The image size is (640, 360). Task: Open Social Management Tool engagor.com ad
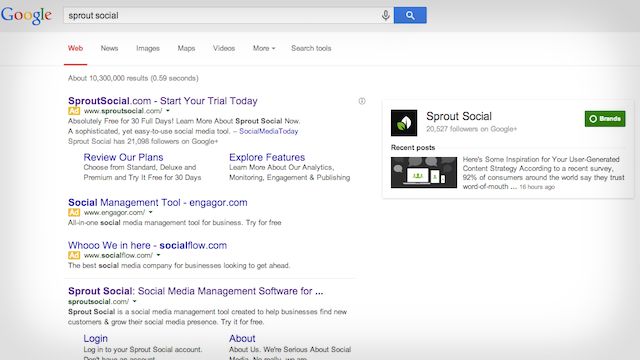[x=158, y=202]
